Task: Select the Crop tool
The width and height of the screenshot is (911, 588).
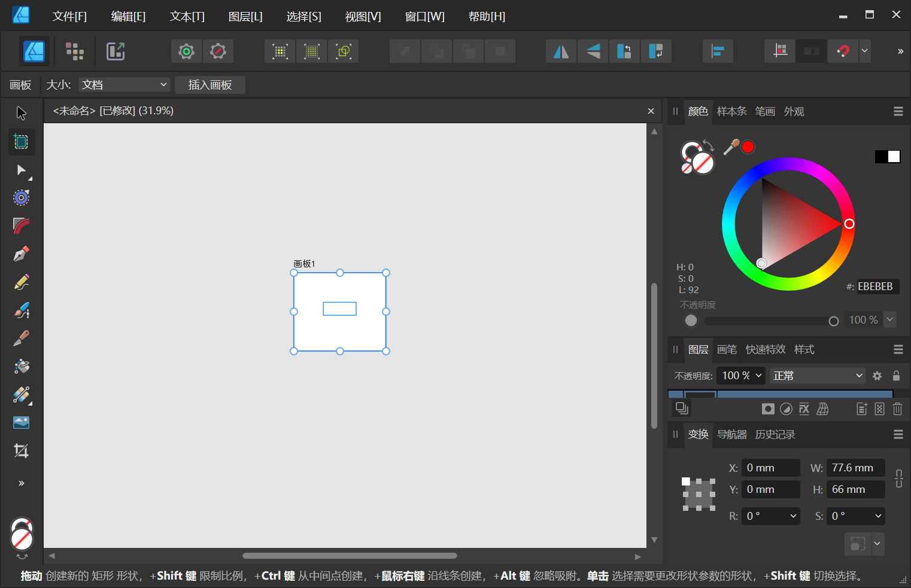Action: click(22, 450)
